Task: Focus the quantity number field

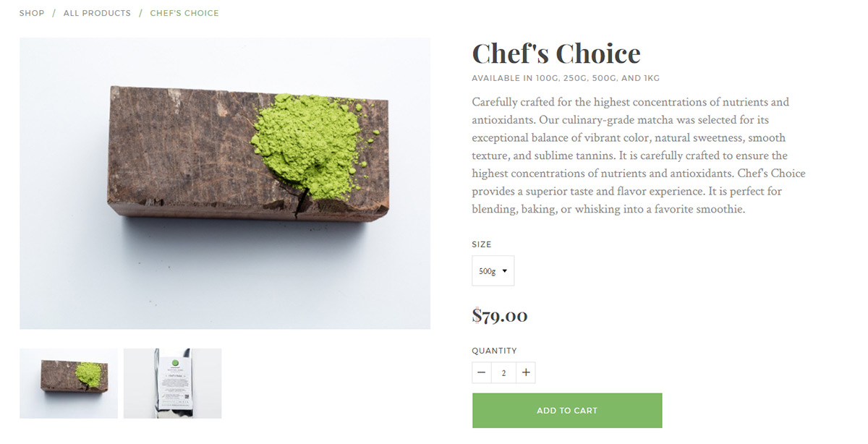Action: (x=503, y=373)
